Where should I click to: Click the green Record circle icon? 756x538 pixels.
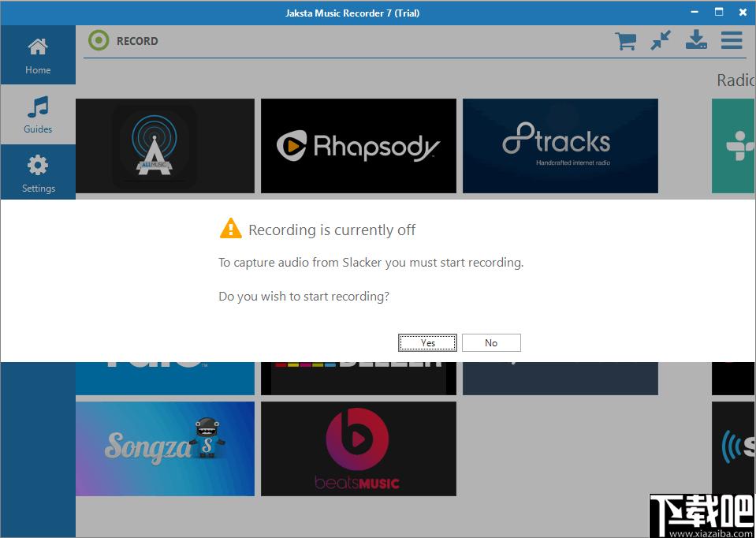(99, 40)
